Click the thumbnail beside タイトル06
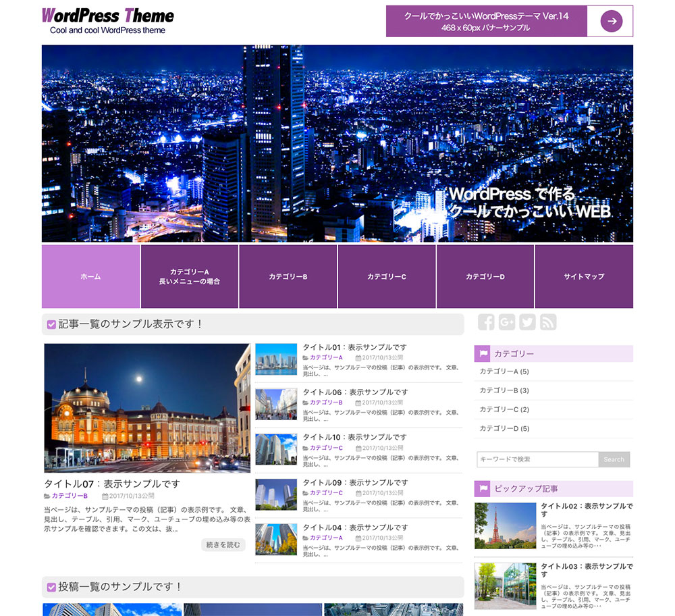 (276, 404)
